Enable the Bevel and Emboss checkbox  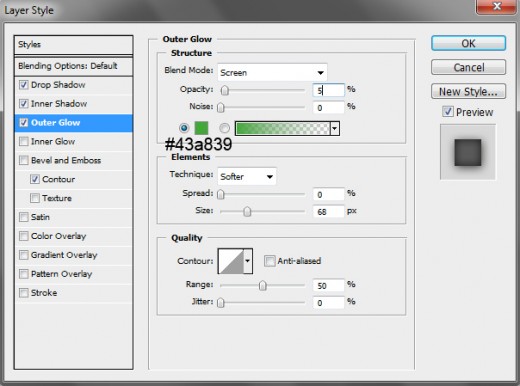(24, 160)
